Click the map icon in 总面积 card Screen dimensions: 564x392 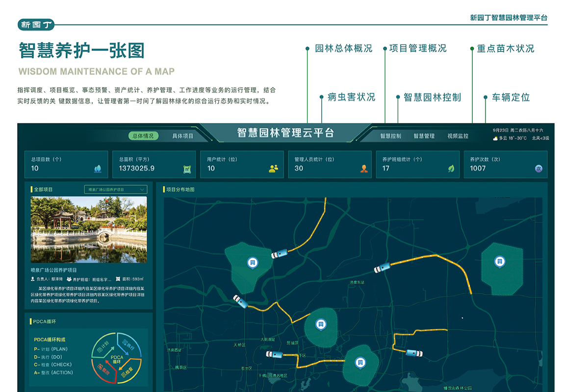(x=186, y=169)
